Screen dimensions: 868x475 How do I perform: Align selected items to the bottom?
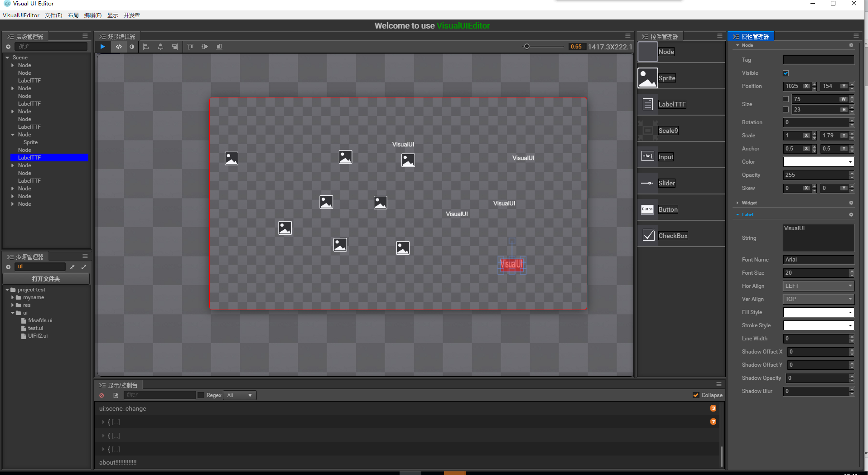tap(219, 47)
